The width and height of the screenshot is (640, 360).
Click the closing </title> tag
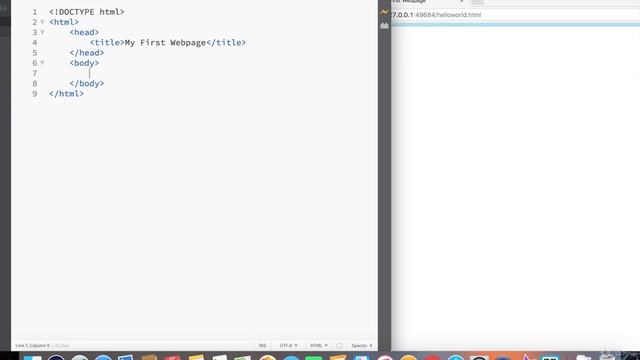pyautogui.click(x=226, y=42)
